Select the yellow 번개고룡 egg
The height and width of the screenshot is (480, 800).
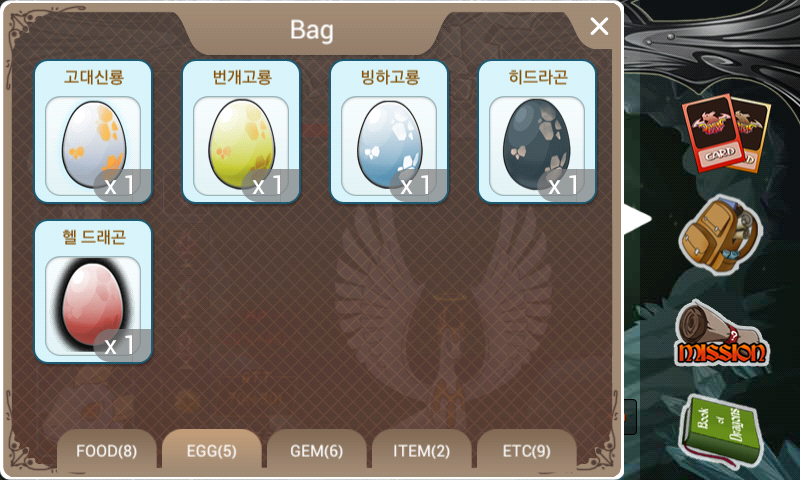[x=241, y=132]
